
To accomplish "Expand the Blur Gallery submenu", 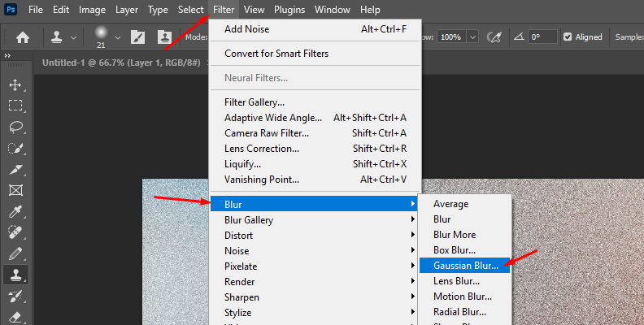I will pyautogui.click(x=314, y=220).
